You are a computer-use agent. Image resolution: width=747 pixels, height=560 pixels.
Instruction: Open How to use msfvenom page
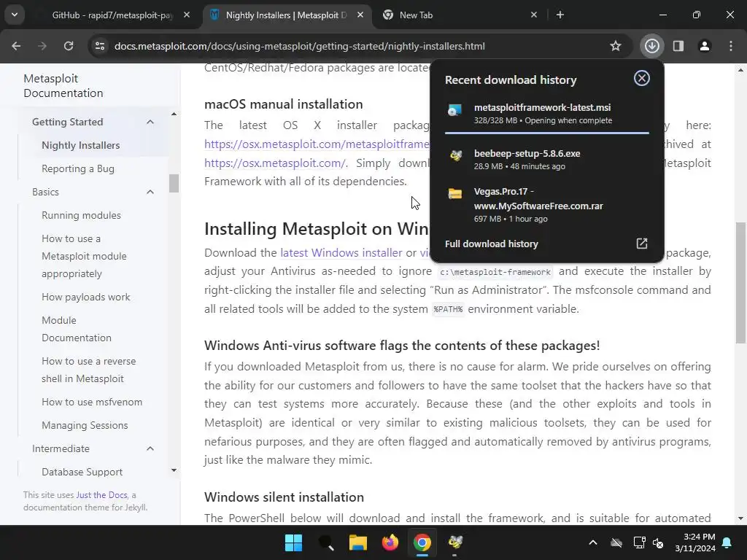tap(92, 402)
